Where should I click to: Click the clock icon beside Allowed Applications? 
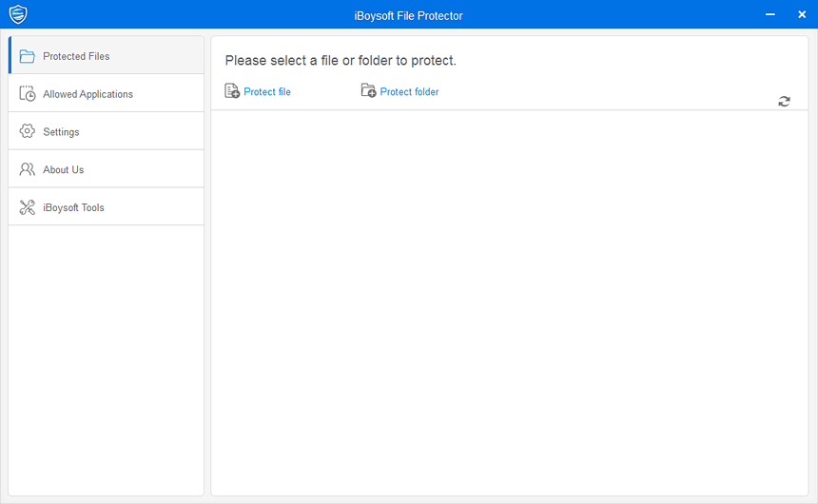[x=28, y=94]
